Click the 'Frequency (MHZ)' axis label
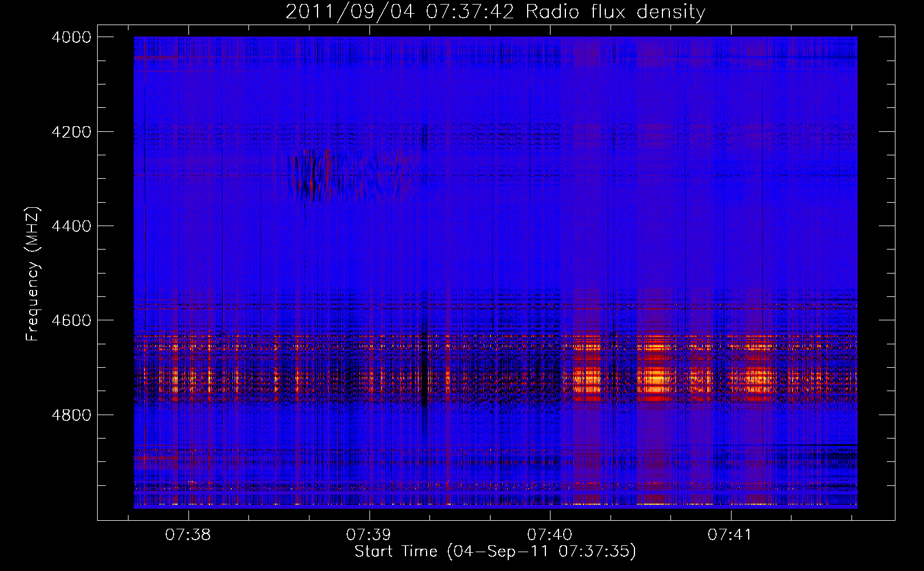The width and height of the screenshot is (924, 571). pyautogui.click(x=33, y=274)
